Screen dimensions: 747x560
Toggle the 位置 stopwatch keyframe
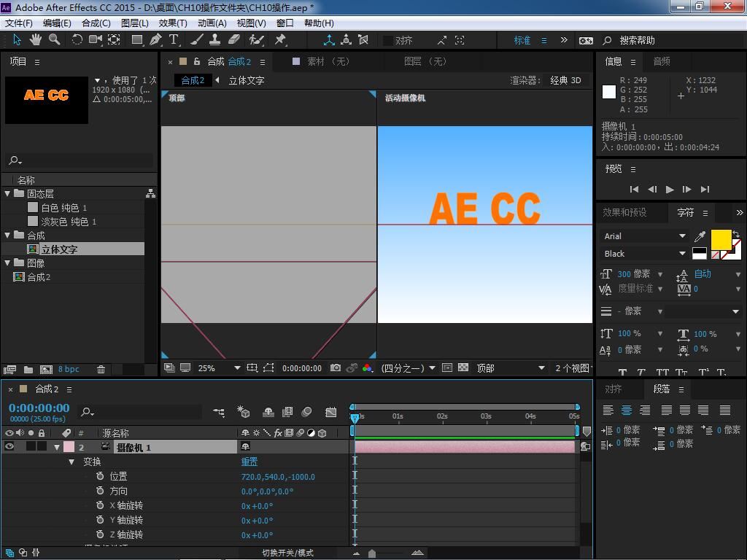coord(99,476)
